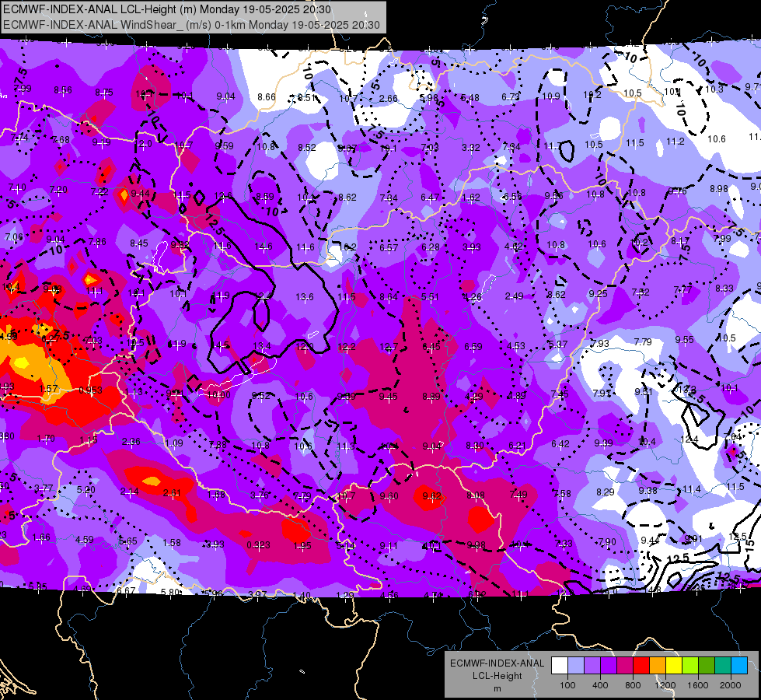Click the shear value 5.51
The height and width of the screenshot is (700, 761).
click(x=430, y=297)
